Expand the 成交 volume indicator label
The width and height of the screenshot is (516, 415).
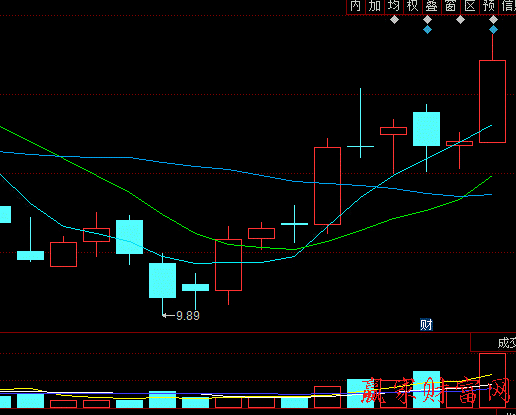coord(506,343)
